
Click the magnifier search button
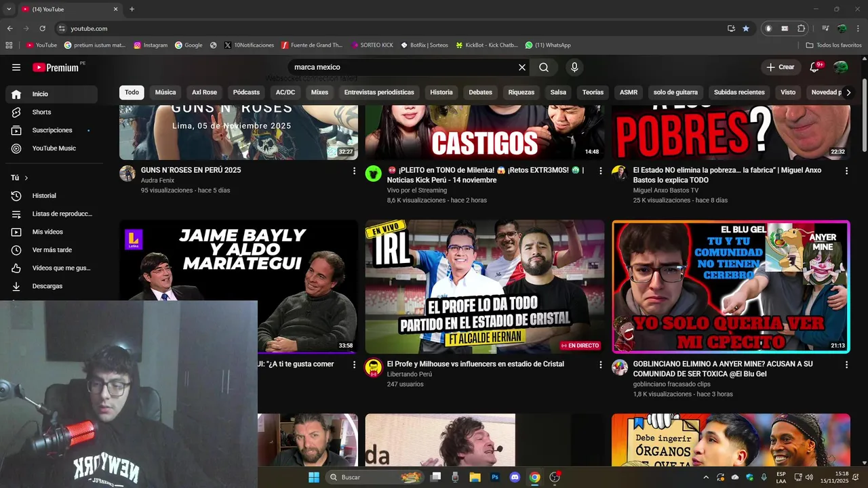point(544,67)
